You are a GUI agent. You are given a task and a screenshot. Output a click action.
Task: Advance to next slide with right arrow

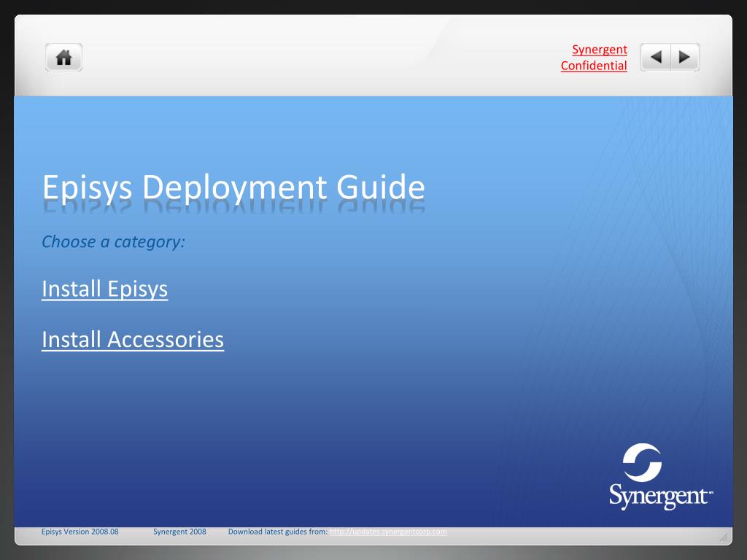684,57
